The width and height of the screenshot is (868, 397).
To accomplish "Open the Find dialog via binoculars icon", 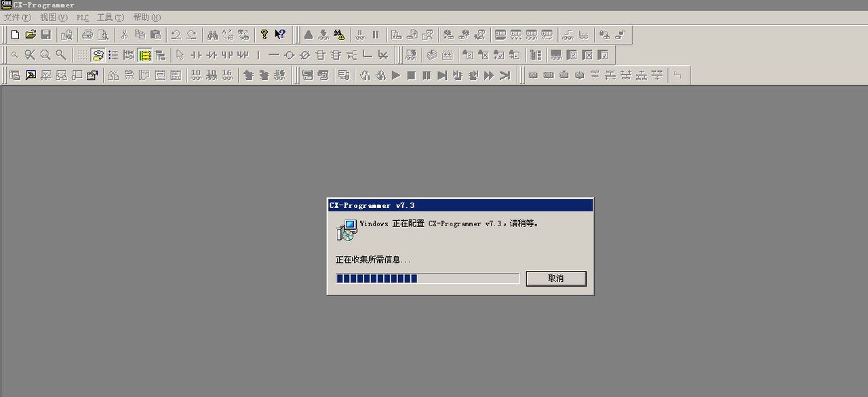I will 212,35.
